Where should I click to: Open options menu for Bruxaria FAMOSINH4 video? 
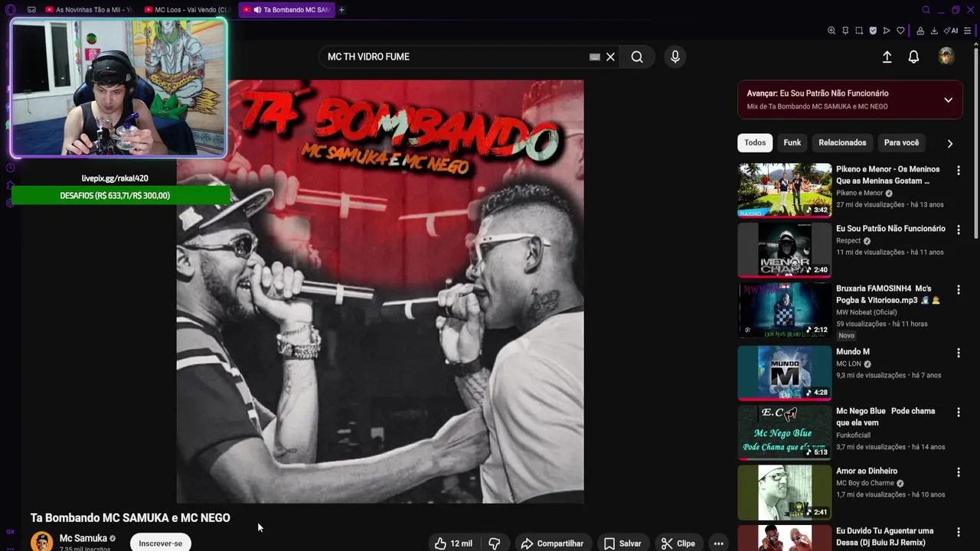point(958,290)
